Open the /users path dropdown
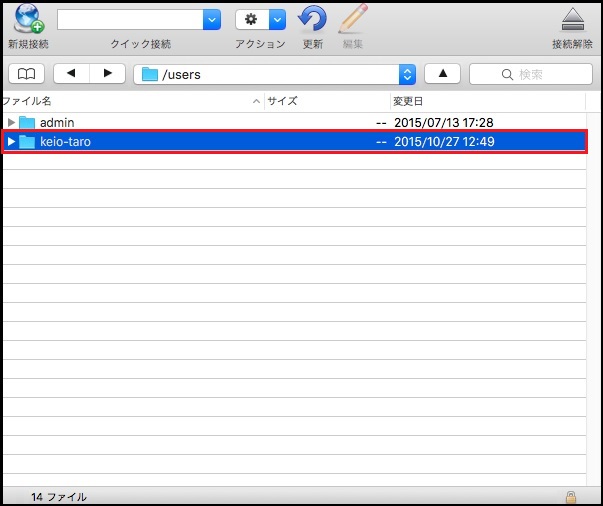603x506 pixels. coord(406,74)
